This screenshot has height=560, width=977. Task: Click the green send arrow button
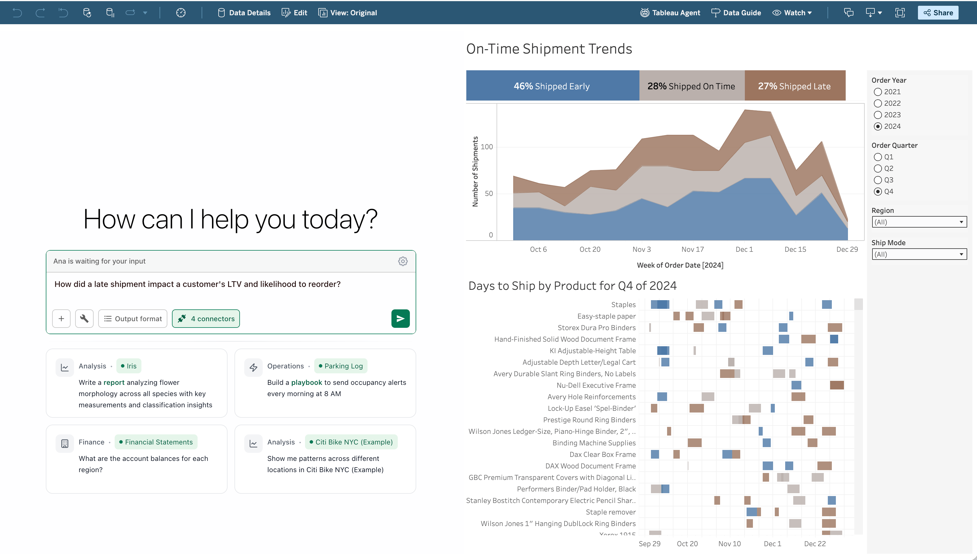pyautogui.click(x=400, y=319)
